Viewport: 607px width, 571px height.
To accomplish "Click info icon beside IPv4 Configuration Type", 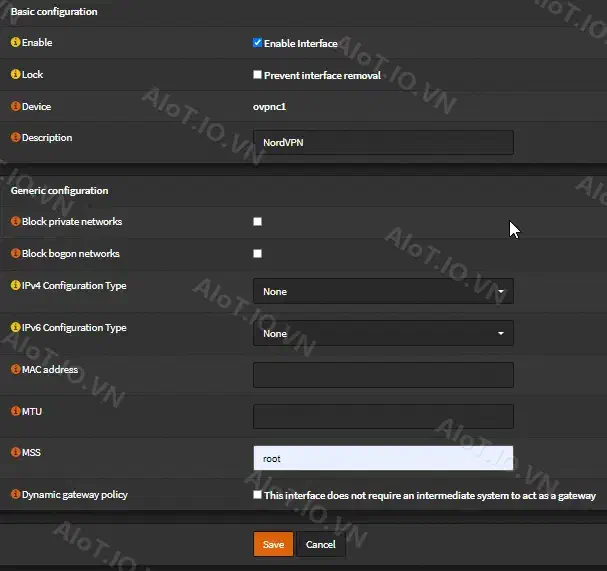I will coord(15,285).
